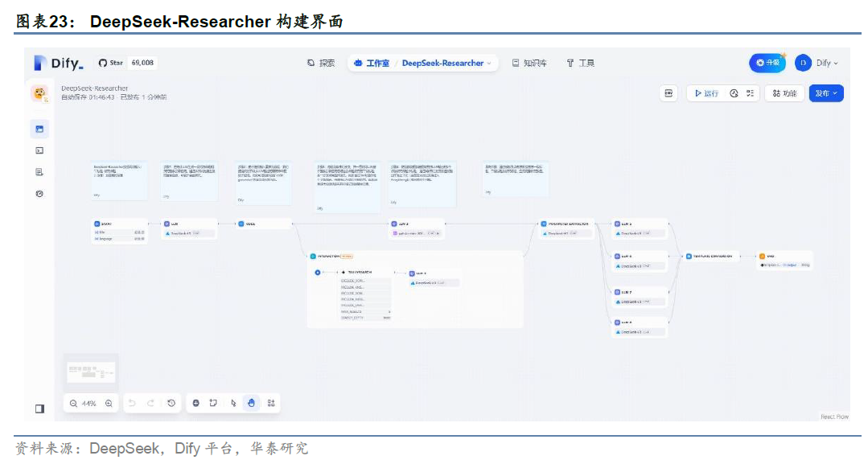This screenshot has width=868, height=464.
Task: Click the 运行 (Run) button
Action: click(x=707, y=93)
